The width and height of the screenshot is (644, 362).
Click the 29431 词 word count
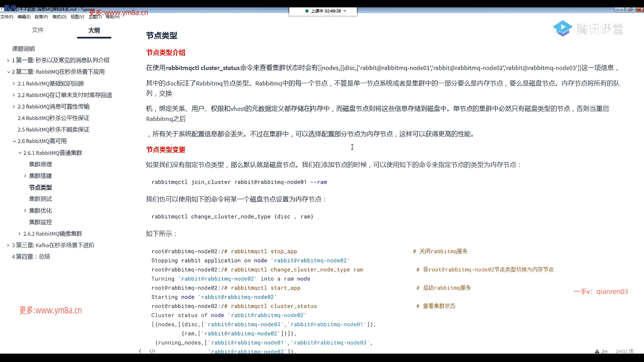[624, 351]
